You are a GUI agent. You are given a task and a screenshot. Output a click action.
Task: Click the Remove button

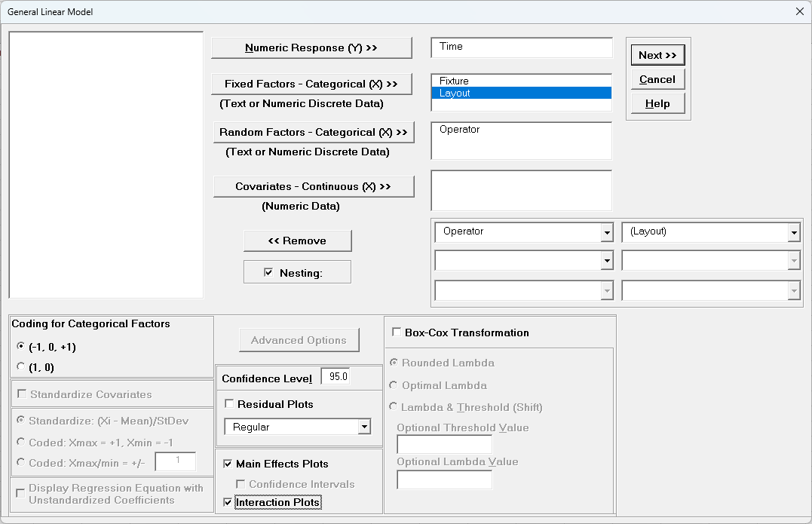[x=297, y=241]
